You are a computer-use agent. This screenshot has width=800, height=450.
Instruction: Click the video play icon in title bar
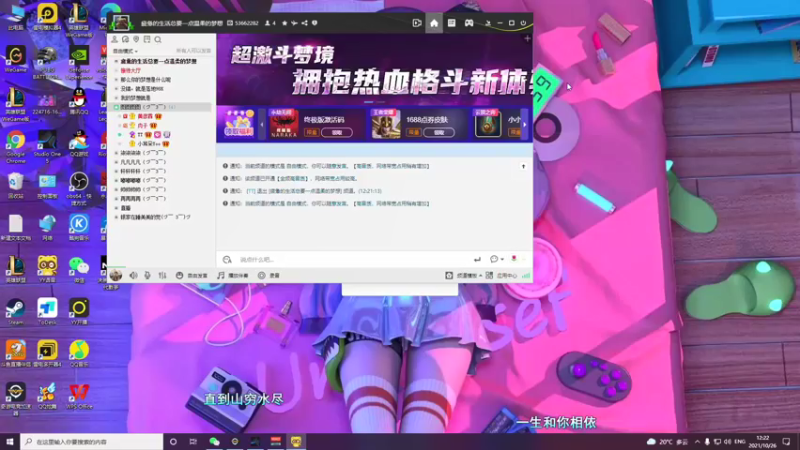(417, 23)
